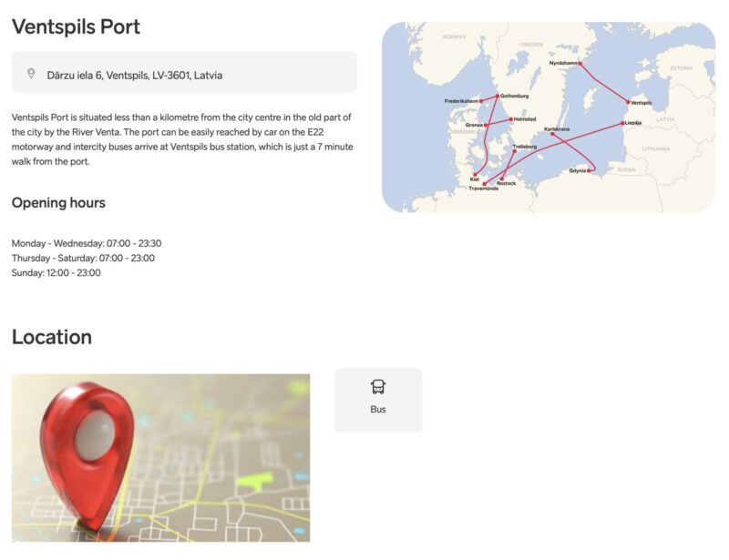Click the Ventspils Port heading
The height and width of the screenshot is (560, 729).
76,26
